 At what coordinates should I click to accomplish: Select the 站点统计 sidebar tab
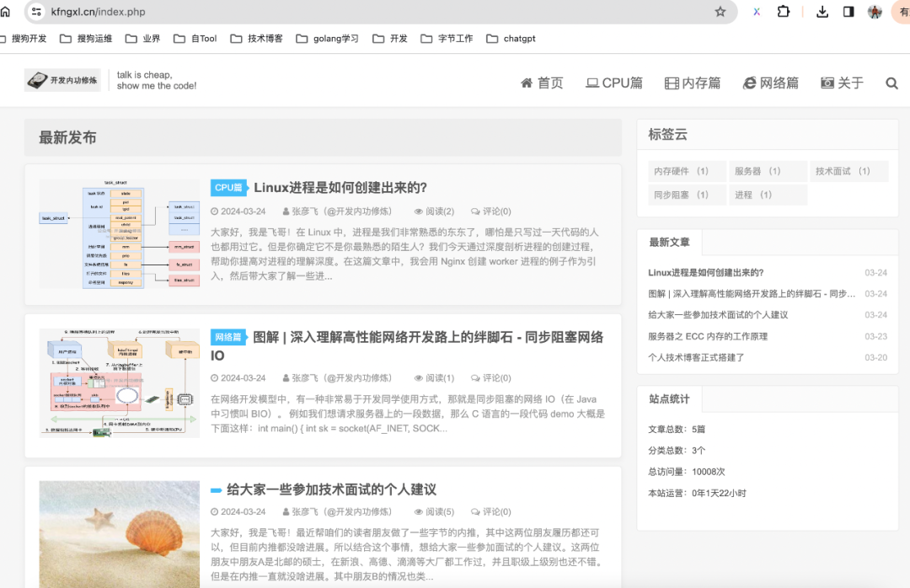pyautogui.click(x=669, y=399)
